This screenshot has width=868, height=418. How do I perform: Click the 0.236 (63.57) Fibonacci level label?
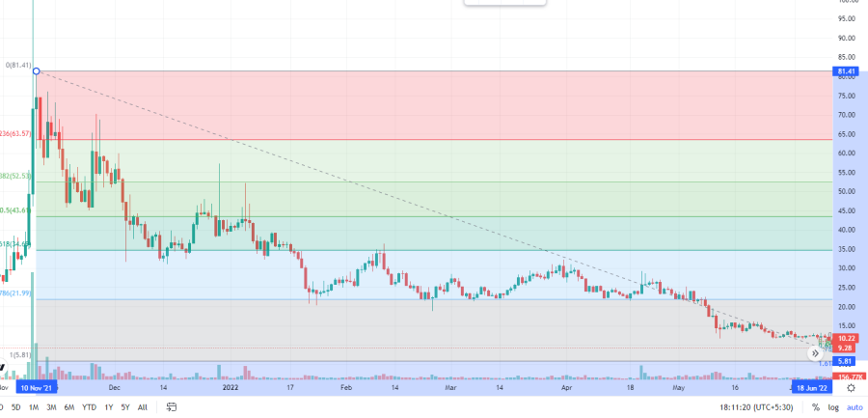pos(14,133)
